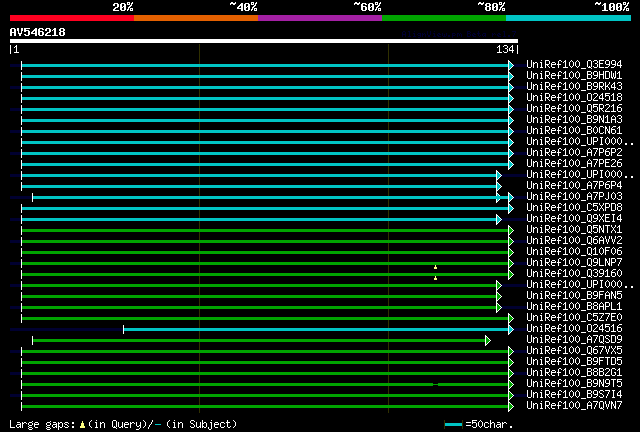Select the UniRef100_Q5NTX1 label
Image resolution: width=640 pixels, height=432 pixels.
tap(574, 229)
